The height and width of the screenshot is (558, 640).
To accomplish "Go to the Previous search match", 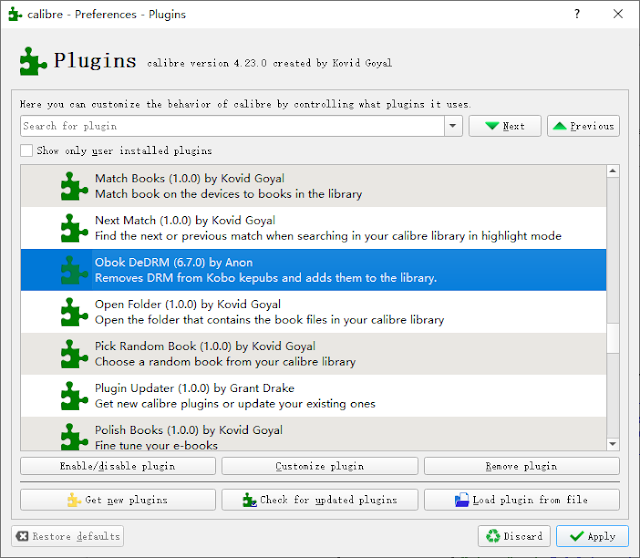I will click(583, 126).
